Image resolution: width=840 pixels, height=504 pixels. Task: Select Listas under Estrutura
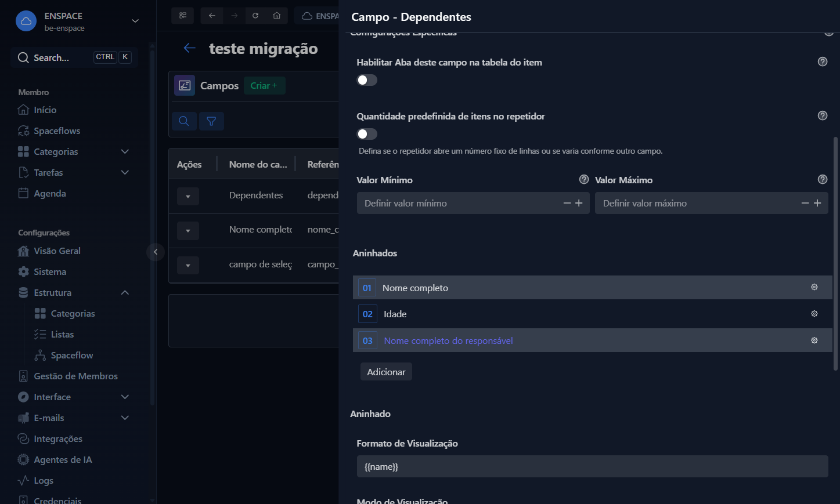click(x=54, y=334)
